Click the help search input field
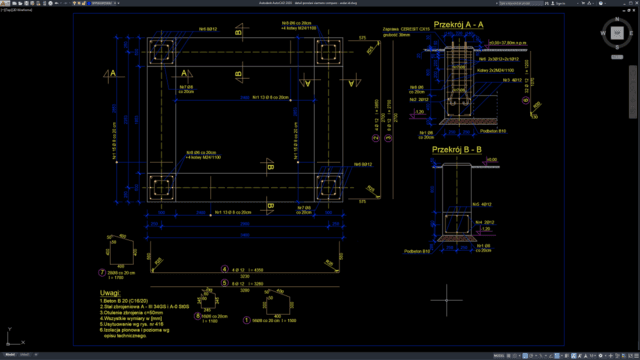The image size is (640, 360). coord(521,3)
